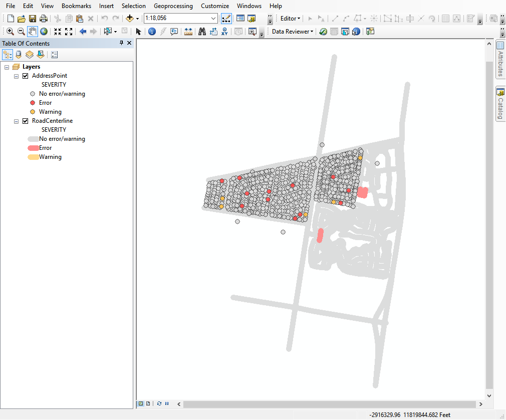Activate the Identify tool

pyautogui.click(x=152, y=32)
